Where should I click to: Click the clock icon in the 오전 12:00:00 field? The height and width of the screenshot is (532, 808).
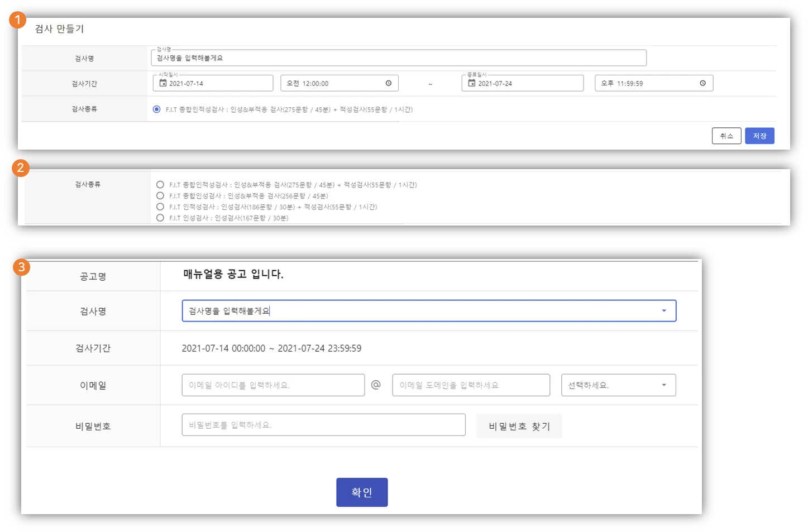[x=389, y=83]
